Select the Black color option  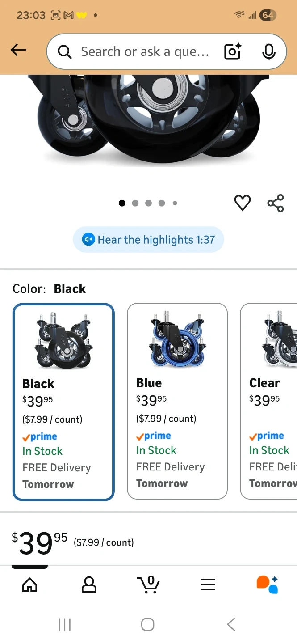64,402
